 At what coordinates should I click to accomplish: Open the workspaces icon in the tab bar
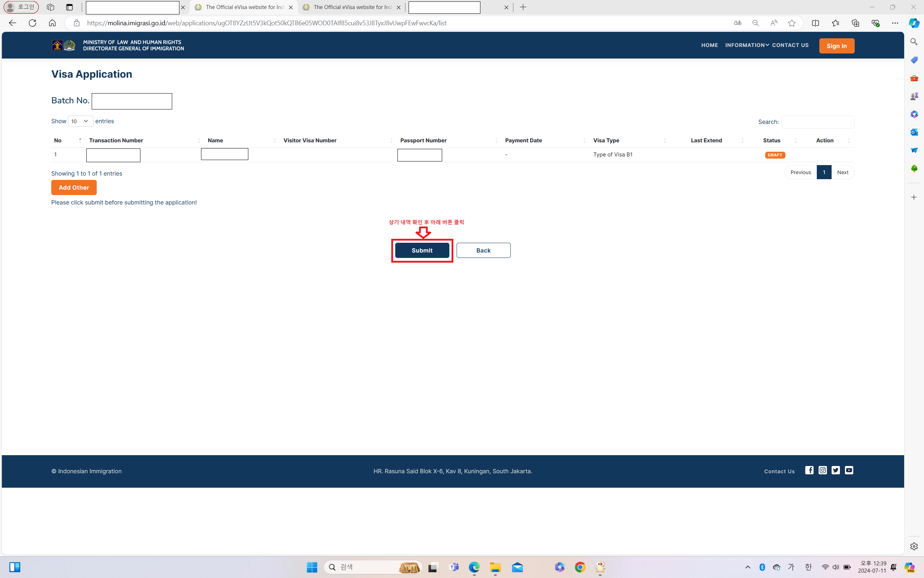(x=51, y=7)
